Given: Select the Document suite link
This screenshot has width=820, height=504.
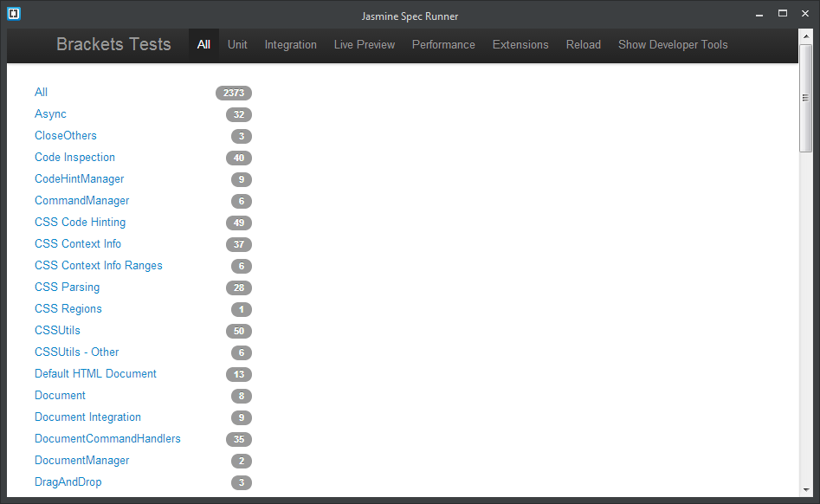Looking at the screenshot, I should 60,395.
